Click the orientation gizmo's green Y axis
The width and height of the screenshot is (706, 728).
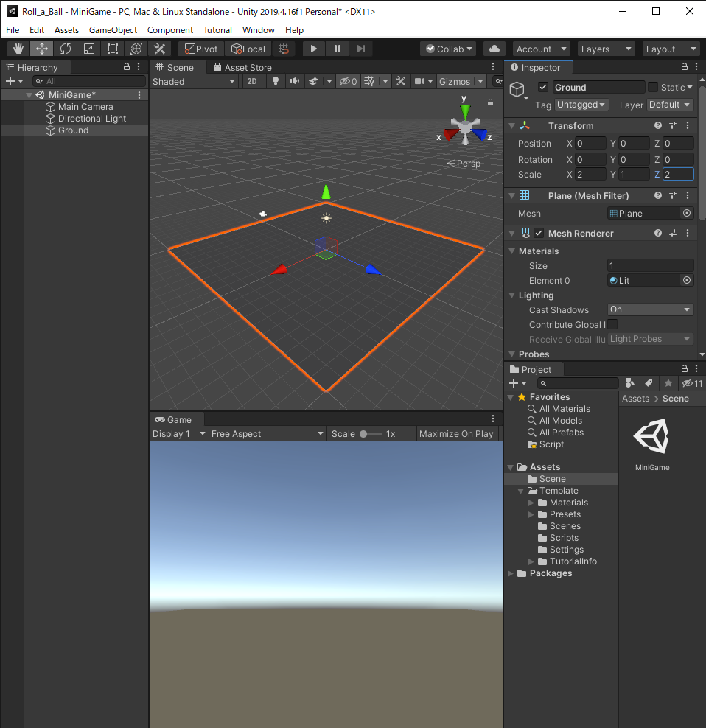(465, 111)
